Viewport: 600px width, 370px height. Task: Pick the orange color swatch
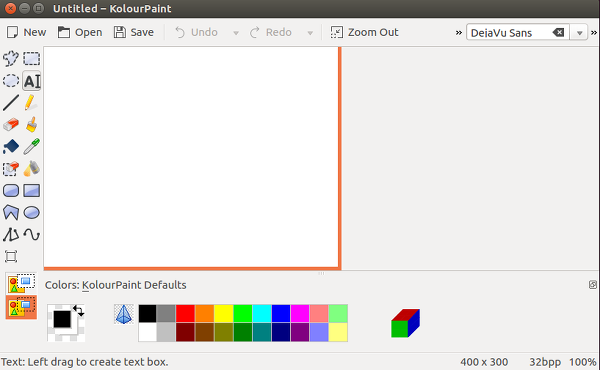tap(204, 314)
